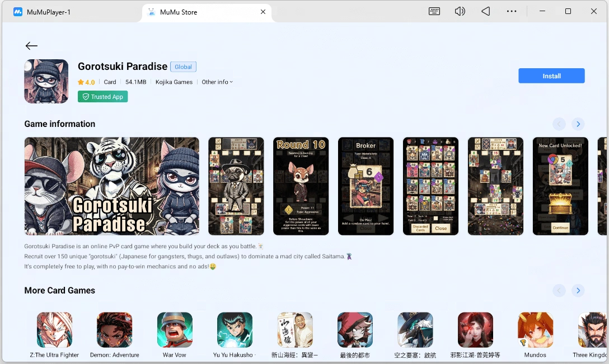
Task: Click the 4.0 star rating
Action: pos(86,82)
